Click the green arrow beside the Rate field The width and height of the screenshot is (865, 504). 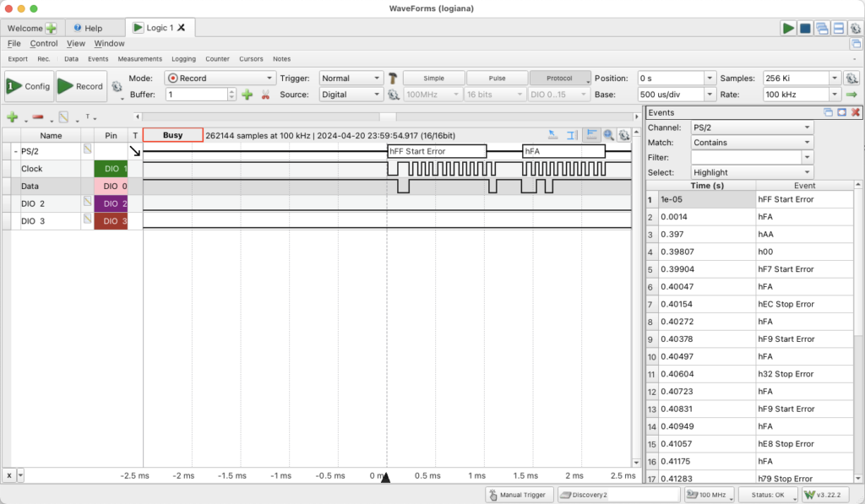851,95
